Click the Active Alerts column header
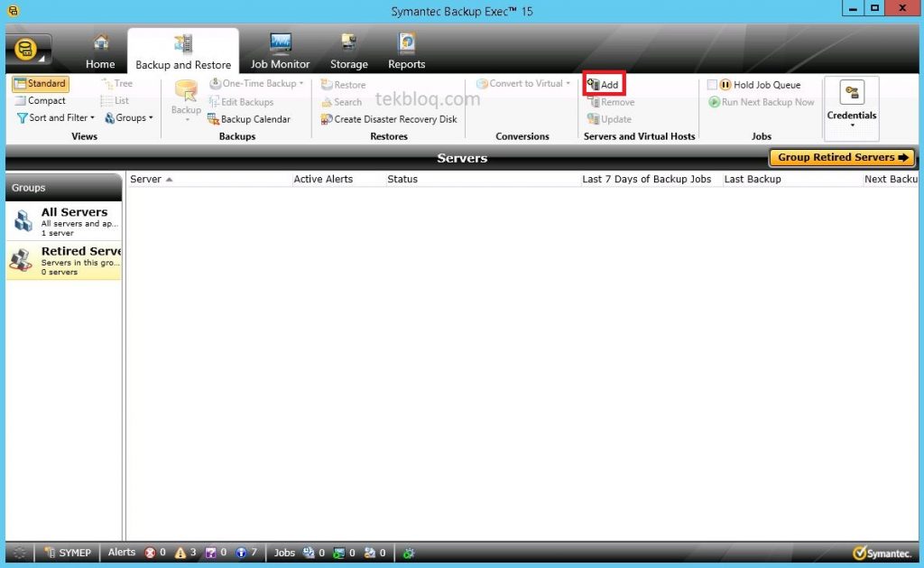Image resolution: width=924 pixels, height=568 pixels. [323, 180]
